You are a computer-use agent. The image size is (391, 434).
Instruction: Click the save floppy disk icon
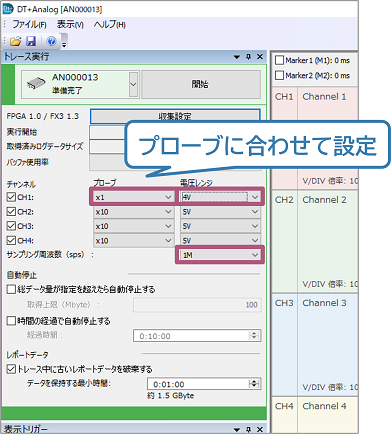click(31, 41)
